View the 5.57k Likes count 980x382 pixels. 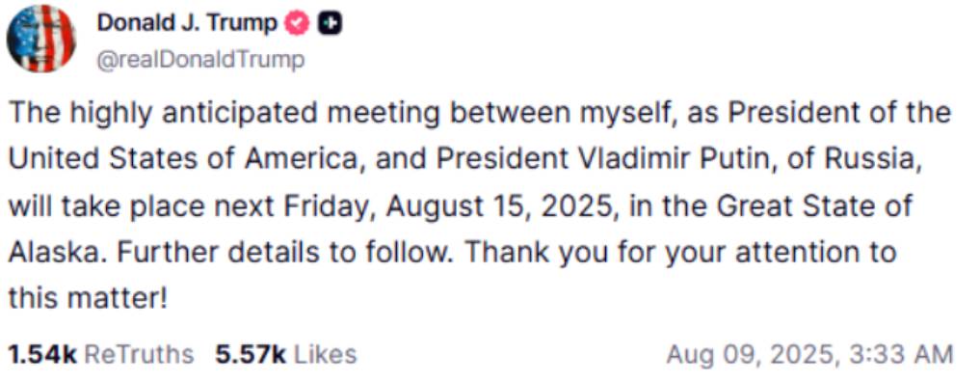click(252, 354)
